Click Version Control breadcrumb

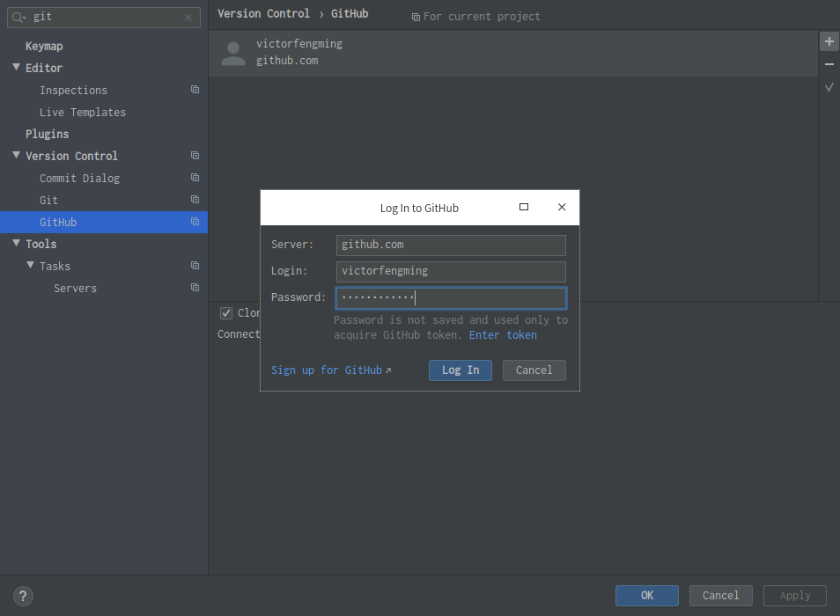tap(263, 14)
